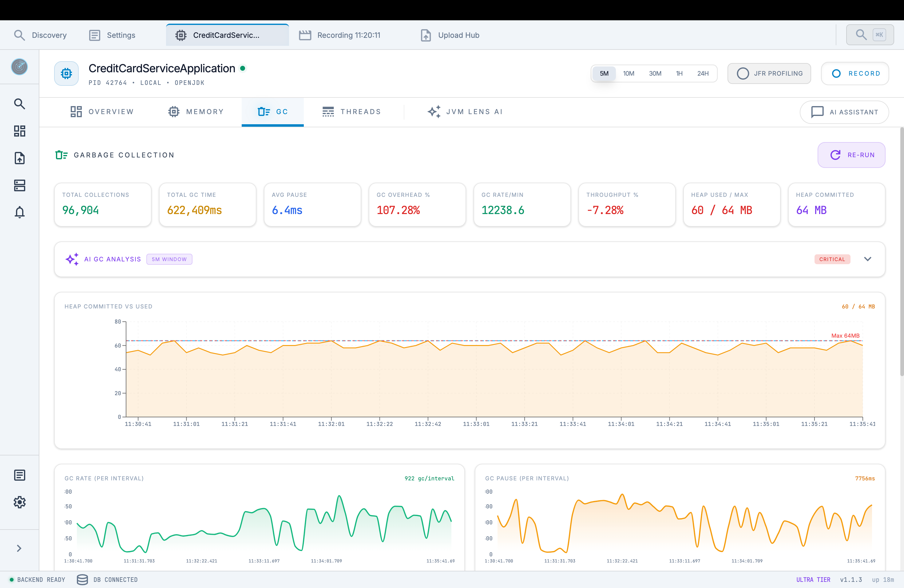The image size is (904, 588).
Task: Expand the left sidebar with arrow
Action: 19,548
